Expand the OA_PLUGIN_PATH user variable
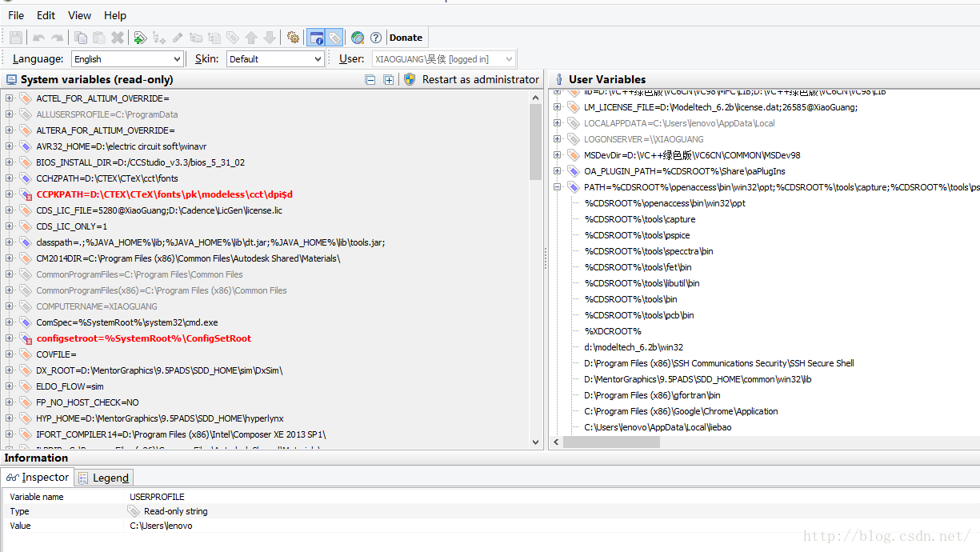 click(558, 171)
